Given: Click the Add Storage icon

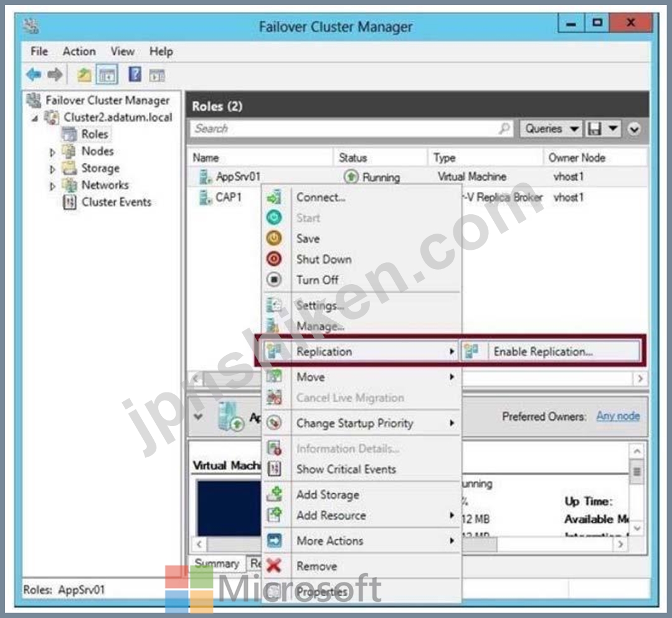Looking at the screenshot, I should 274,494.
